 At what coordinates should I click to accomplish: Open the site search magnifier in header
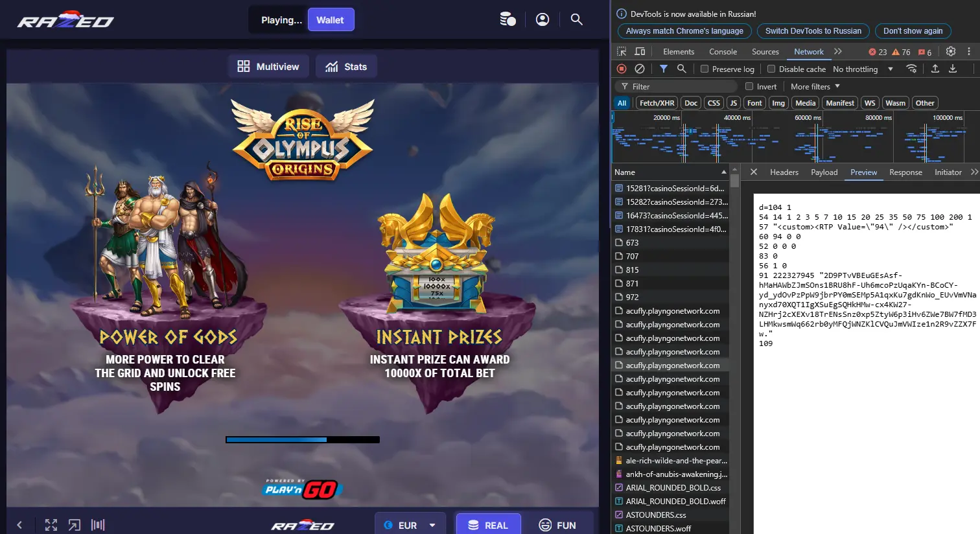(576, 19)
